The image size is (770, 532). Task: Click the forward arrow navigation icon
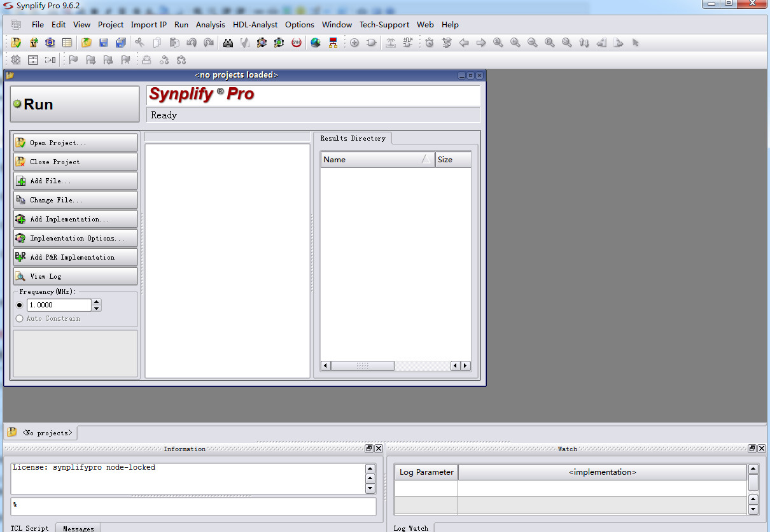coord(481,43)
